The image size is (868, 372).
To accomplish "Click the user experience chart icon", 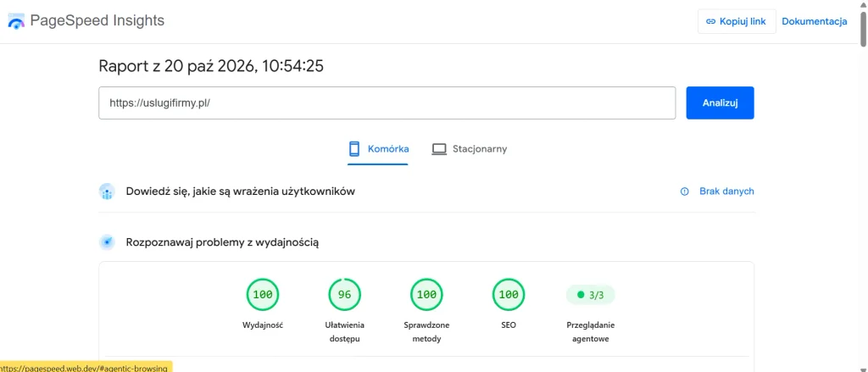I will (107, 192).
